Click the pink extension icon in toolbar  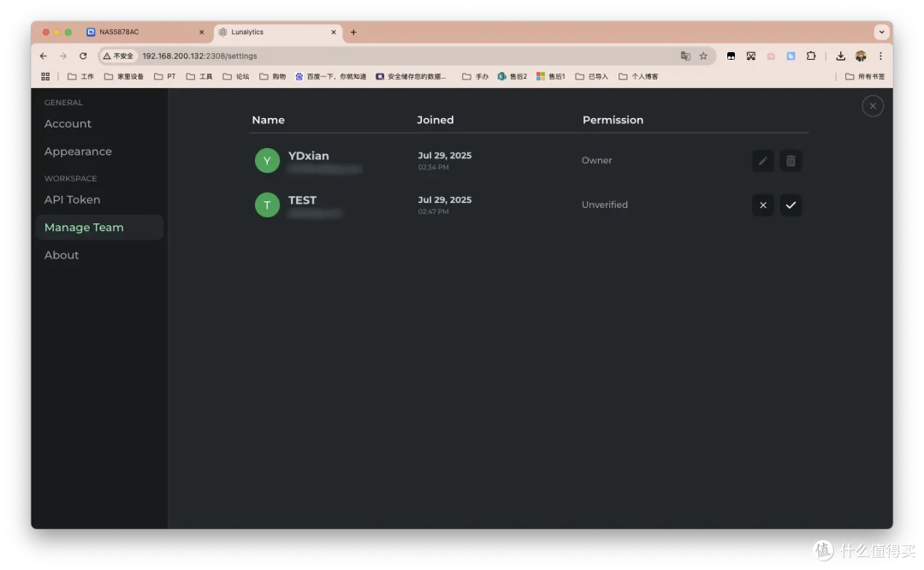[x=771, y=56]
